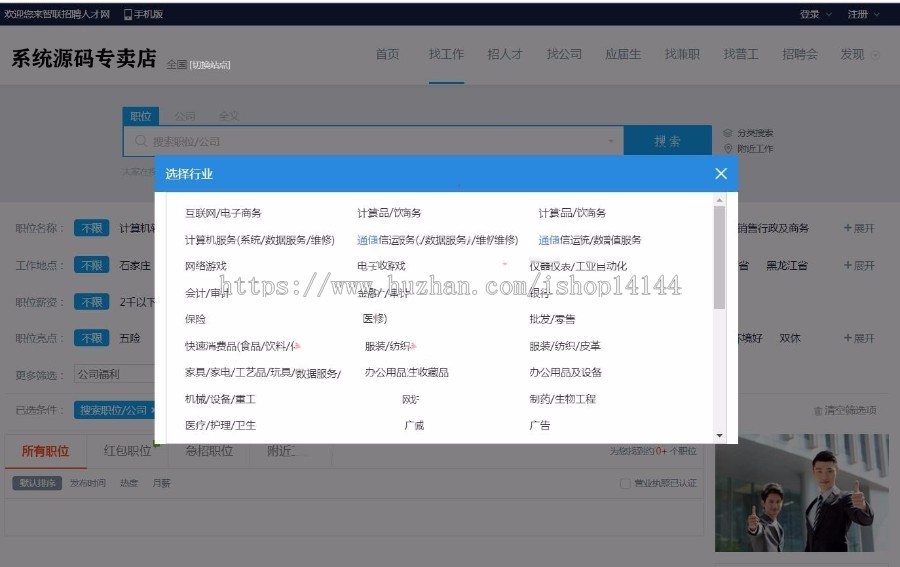Image resolution: width=900 pixels, height=567 pixels.
Task: Expand 工作地点 filter row with 展开
Action: (x=859, y=265)
